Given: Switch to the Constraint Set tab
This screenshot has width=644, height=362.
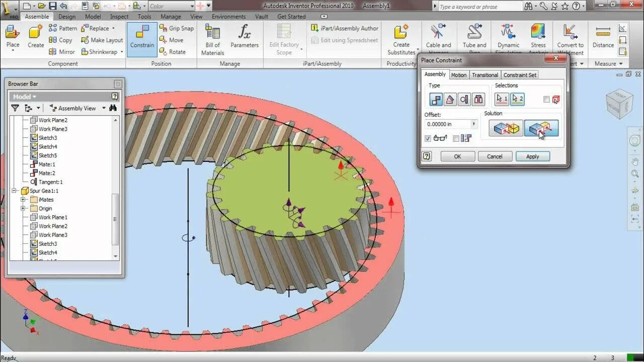Looking at the screenshot, I should click(x=520, y=75).
